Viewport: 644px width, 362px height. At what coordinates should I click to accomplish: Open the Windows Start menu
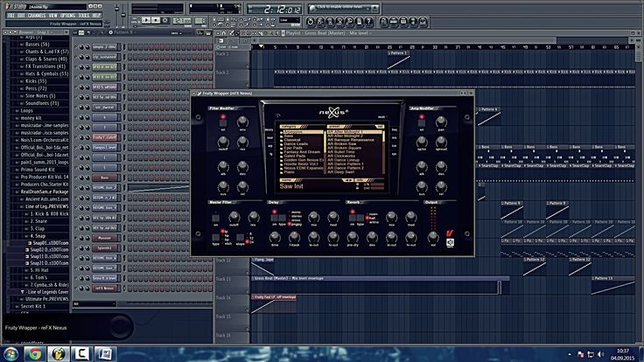pyautogui.click(x=10, y=354)
